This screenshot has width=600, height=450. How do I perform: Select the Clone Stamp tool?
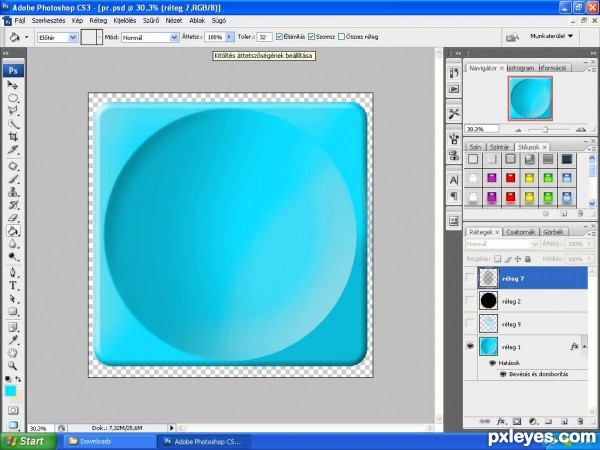pos(13,192)
